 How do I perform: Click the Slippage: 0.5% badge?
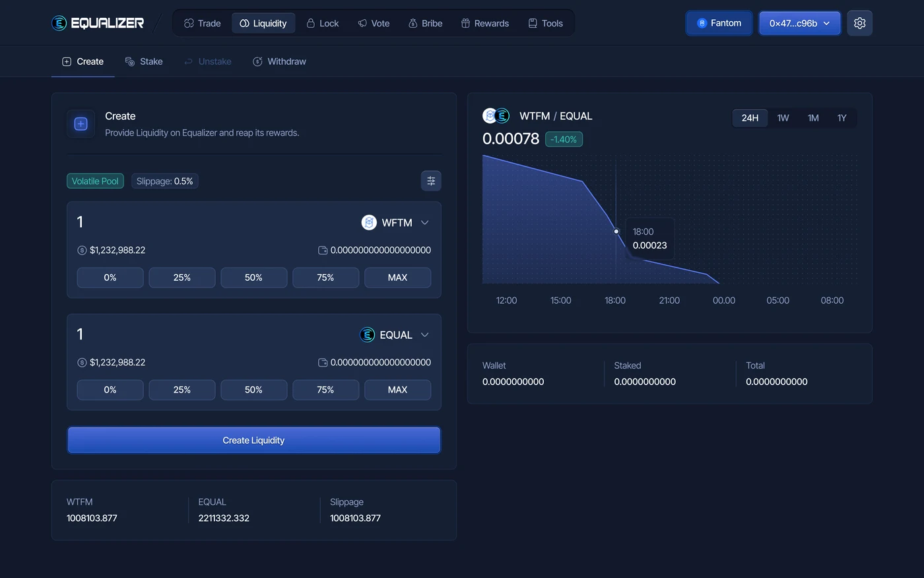point(165,181)
